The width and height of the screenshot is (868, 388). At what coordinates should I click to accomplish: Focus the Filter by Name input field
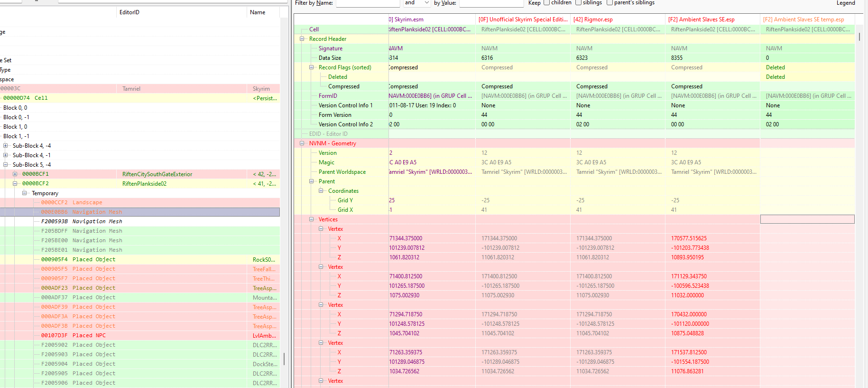tap(368, 3)
